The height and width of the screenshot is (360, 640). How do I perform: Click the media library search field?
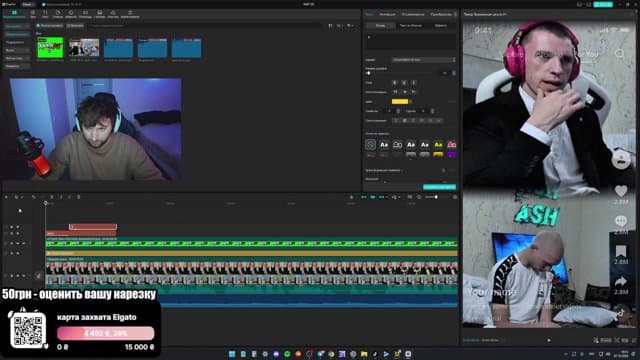(x=204, y=26)
